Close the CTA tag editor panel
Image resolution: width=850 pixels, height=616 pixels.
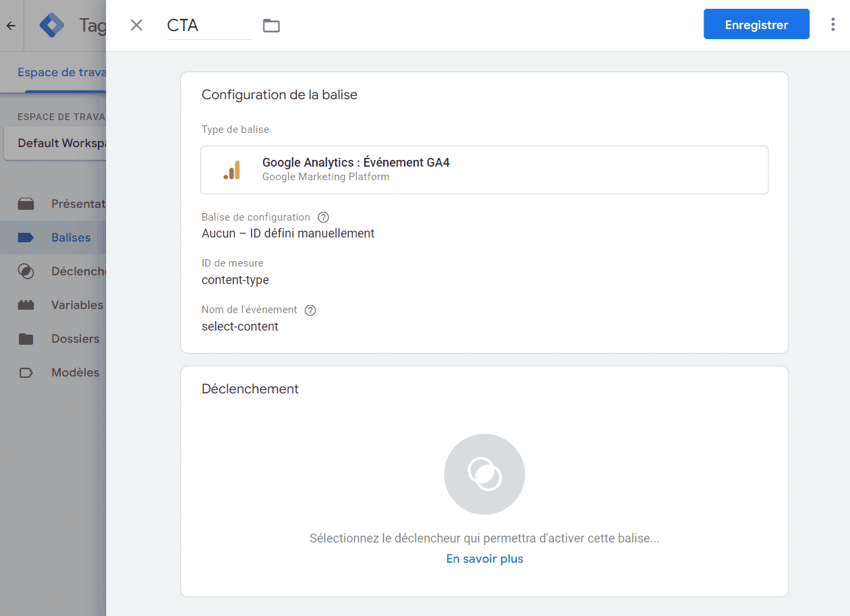[136, 26]
